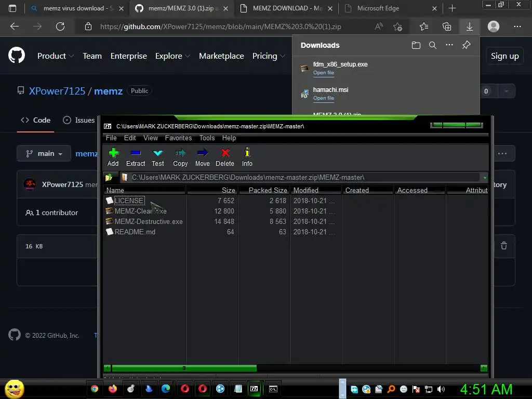Sort by the Created column header
This screenshot has width=532, height=399.
pos(368,190)
